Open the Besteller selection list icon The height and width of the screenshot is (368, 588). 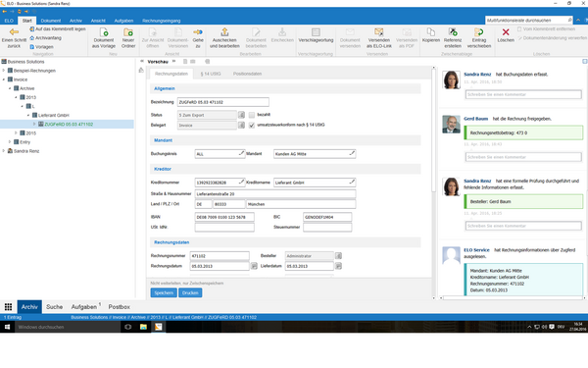coord(338,256)
